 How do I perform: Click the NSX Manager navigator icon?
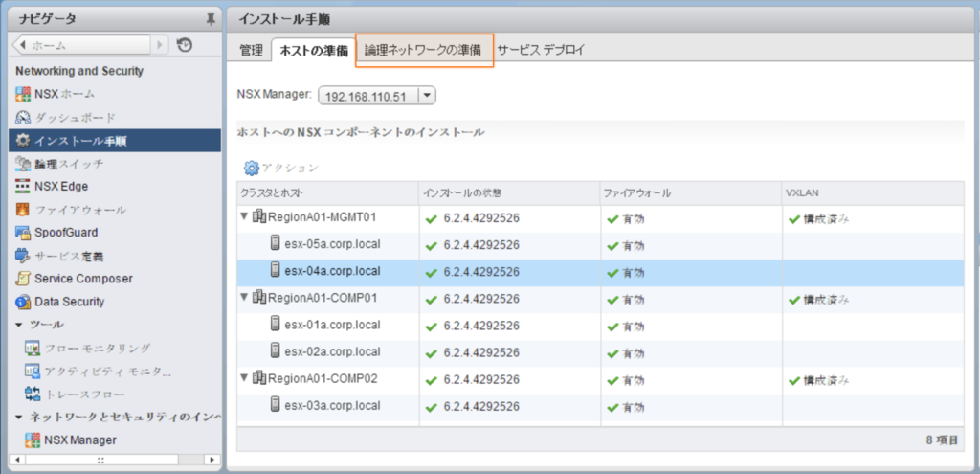coord(33,440)
